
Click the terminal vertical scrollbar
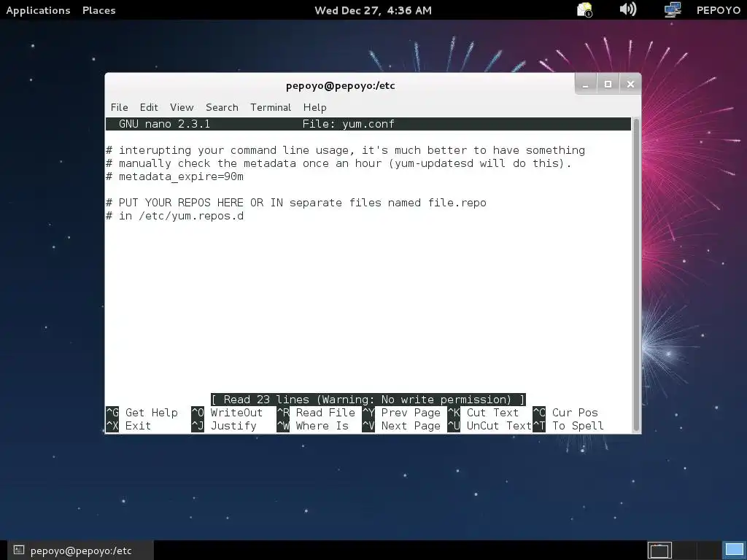[x=636, y=275]
